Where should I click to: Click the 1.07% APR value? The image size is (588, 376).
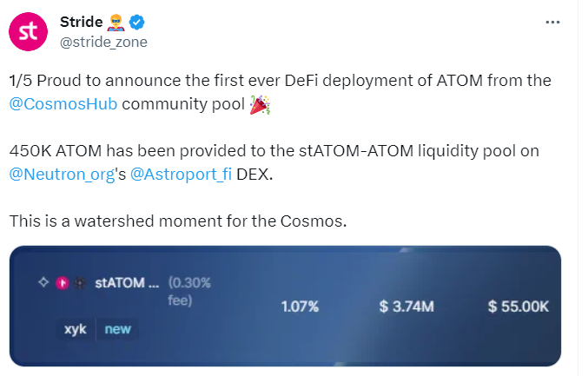[x=300, y=307]
